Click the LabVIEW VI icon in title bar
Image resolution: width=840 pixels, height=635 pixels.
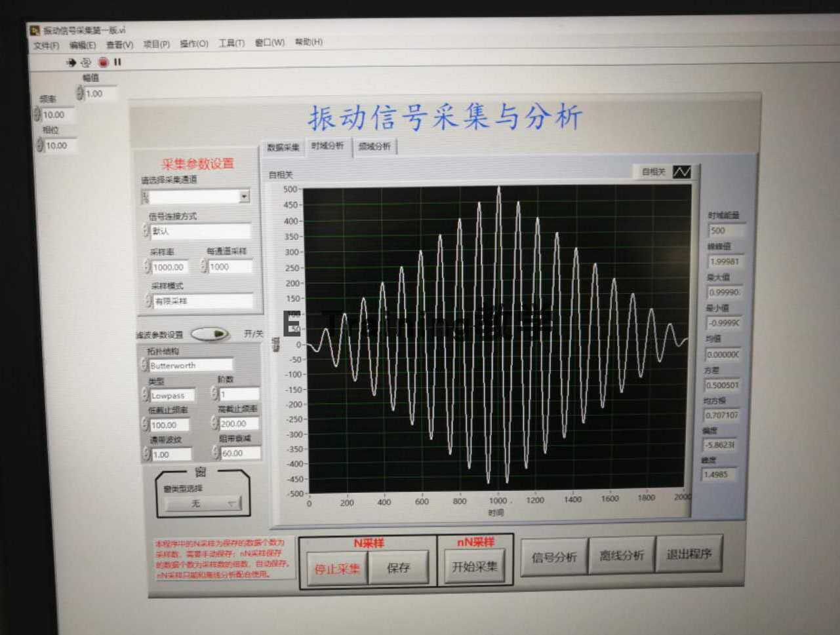pyautogui.click(x=35, y=30)
